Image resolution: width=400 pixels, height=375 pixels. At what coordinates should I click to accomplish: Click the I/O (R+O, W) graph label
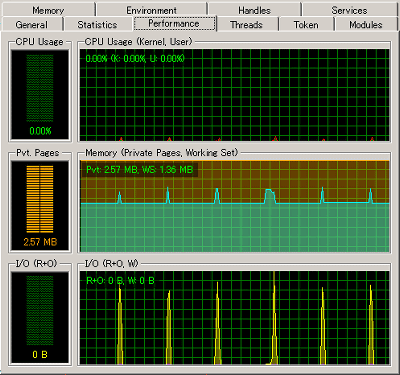click(x=111, y=264)
